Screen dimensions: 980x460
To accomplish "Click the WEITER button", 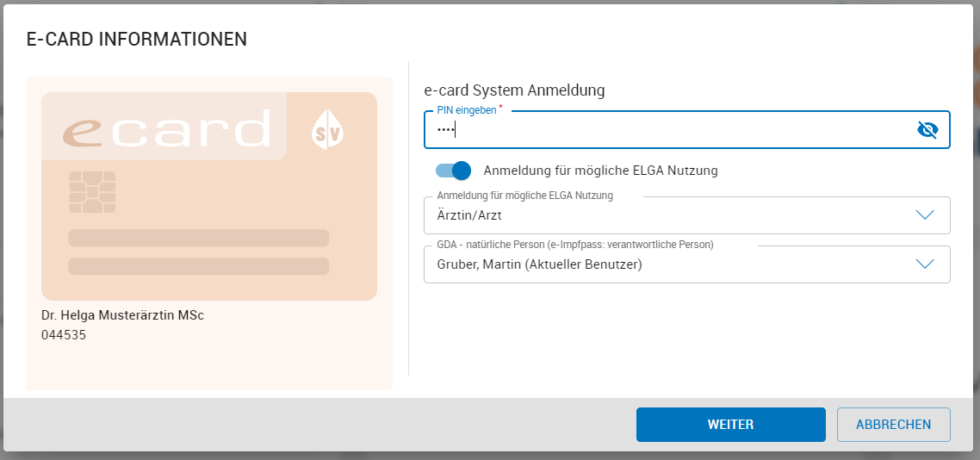I will [x=730, y=425].
